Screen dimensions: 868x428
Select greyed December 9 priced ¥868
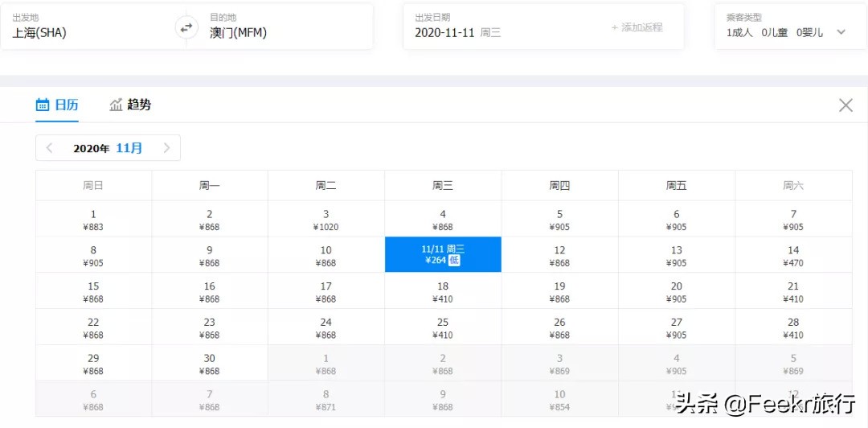443,399
